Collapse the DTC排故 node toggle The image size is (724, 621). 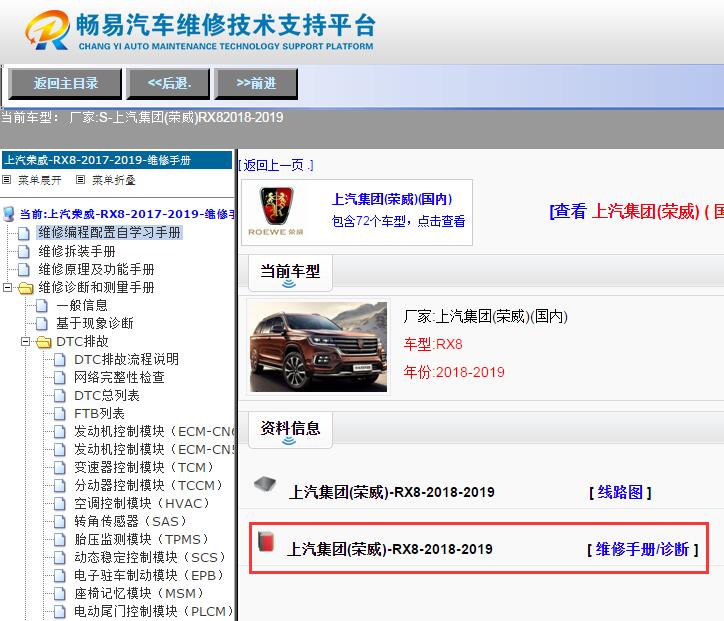[25, 342]
